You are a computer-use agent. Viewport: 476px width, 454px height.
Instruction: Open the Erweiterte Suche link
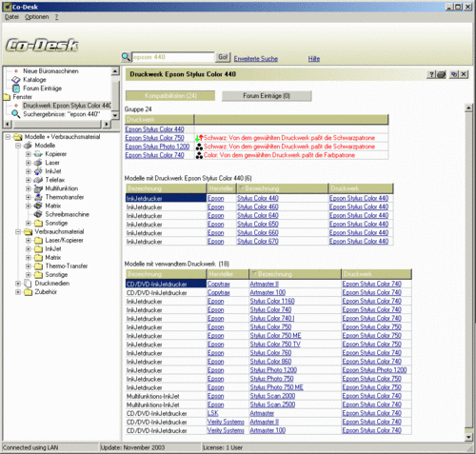tap(256, 59)
